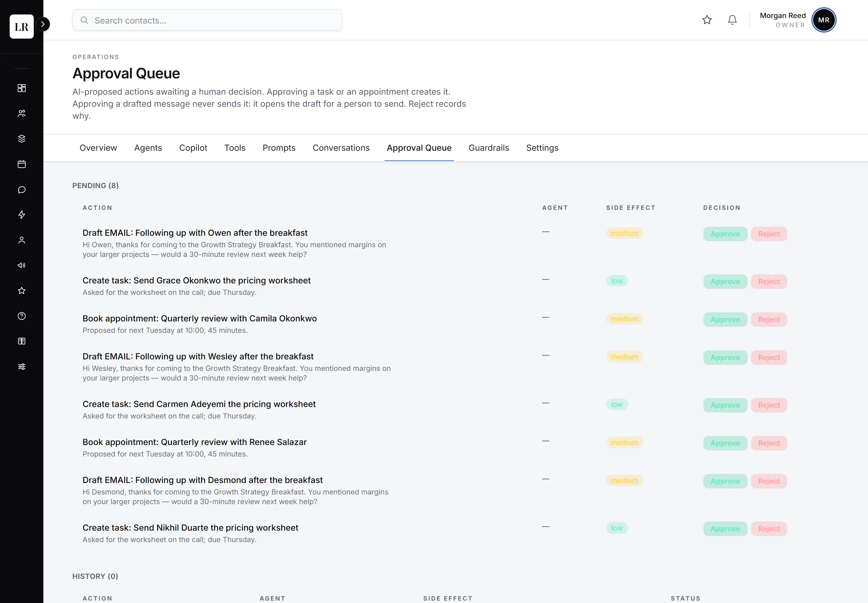The image size is (868, 603).
Task: Approve the Desmond follow-up email draft
Action: pos(725,481)
